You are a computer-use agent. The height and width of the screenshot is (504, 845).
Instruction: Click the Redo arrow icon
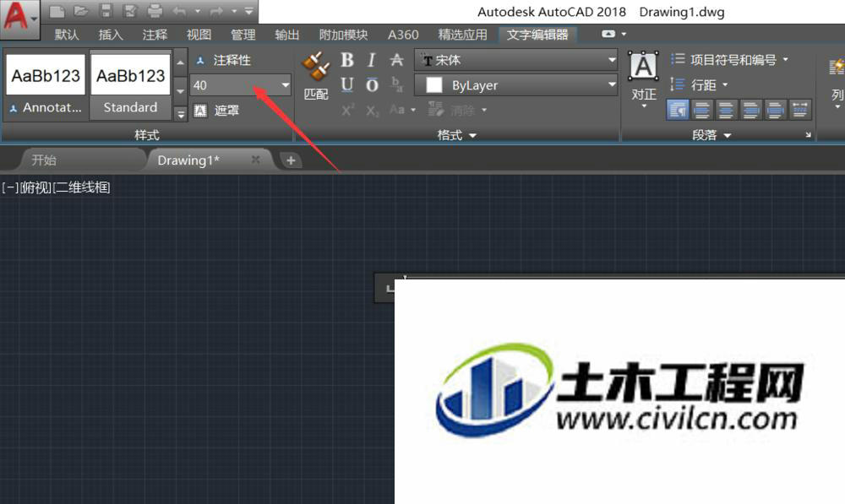point(216,11)
